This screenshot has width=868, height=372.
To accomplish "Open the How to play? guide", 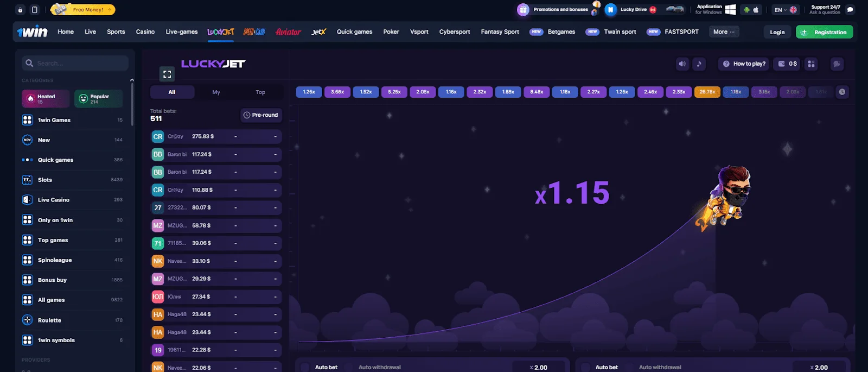I will click(x=744, y=64).
